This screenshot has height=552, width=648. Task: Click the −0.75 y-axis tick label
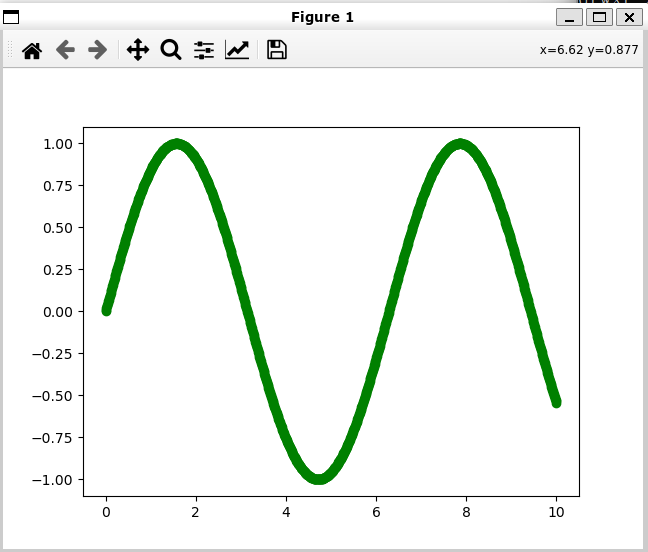[52, 438]
